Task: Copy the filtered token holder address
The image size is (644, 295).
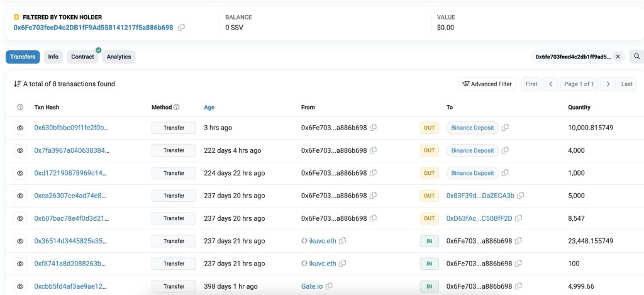Action: 181,28
